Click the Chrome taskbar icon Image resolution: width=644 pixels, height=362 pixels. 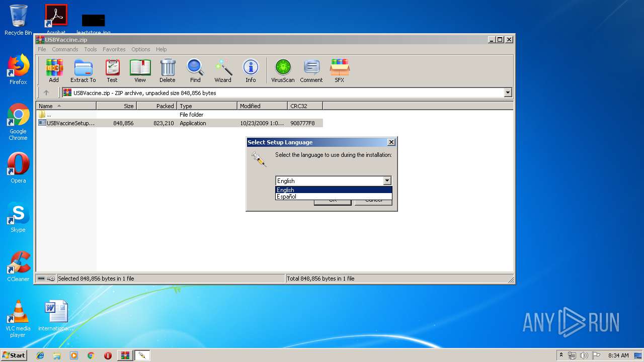click(91, 355)
